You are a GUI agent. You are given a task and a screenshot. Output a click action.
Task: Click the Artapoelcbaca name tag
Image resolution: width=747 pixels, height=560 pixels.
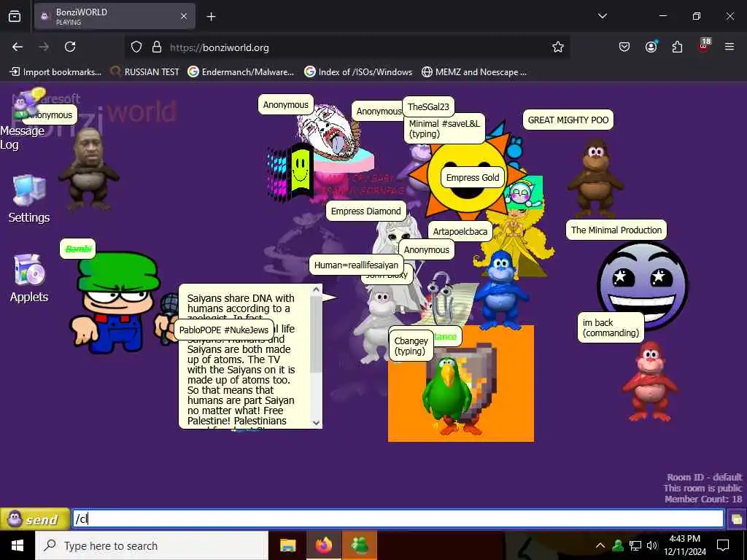460,231
